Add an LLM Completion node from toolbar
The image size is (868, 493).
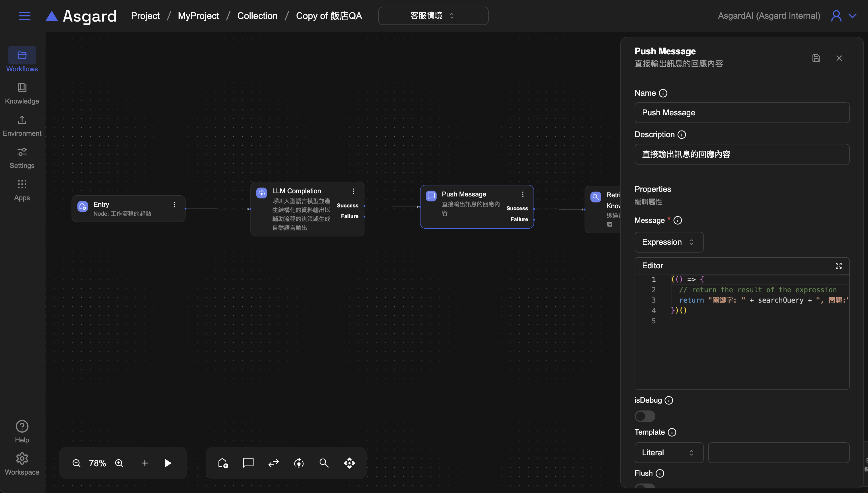pos(299,463)
